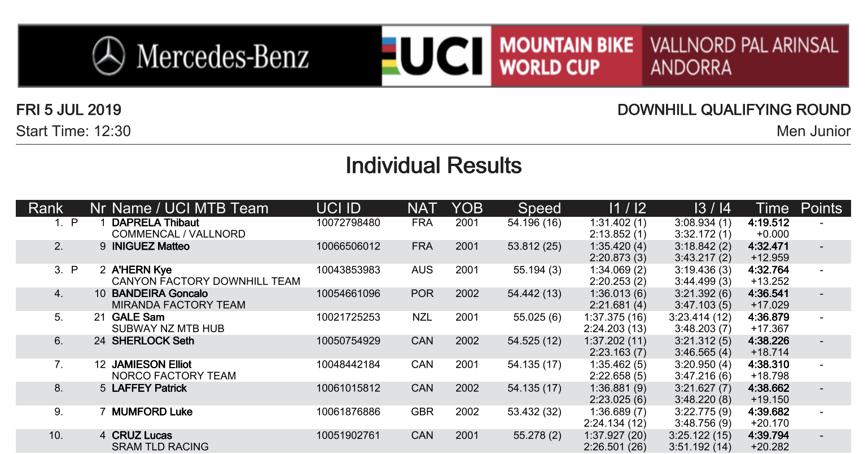
Task: Click the Points column header
Action: tap(821, 208)
